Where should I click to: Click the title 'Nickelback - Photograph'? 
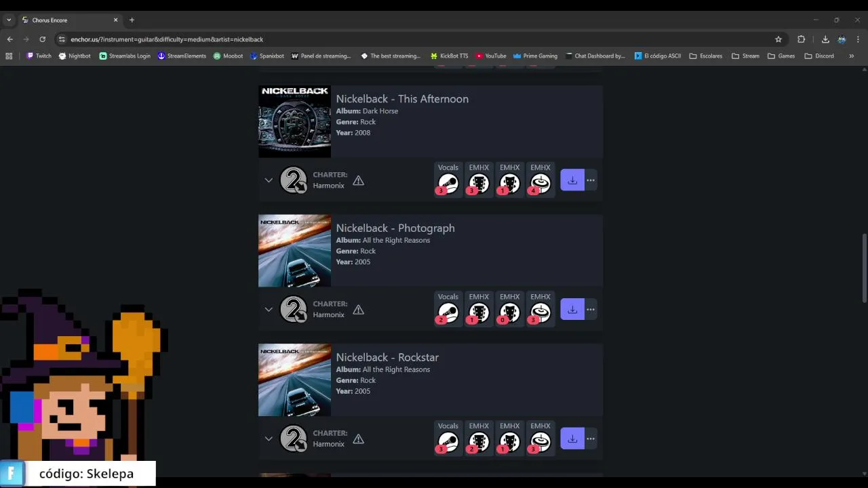click(395, 228)
